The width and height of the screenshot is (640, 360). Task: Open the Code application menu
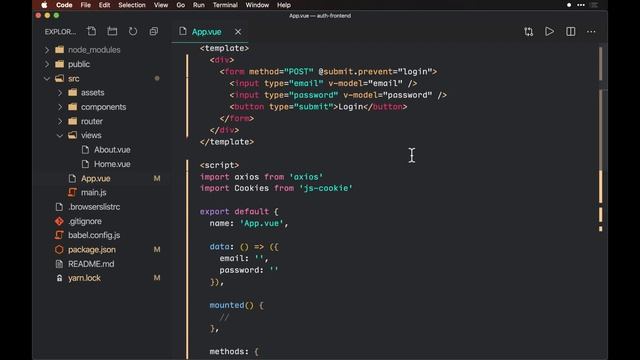coord(64,5)
